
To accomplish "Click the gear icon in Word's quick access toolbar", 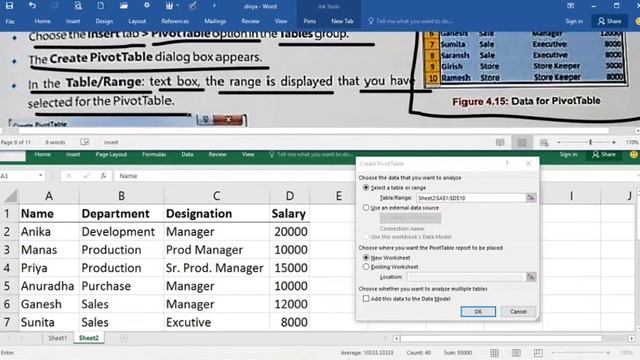I will pyautogui.click(x=147, y=5).
